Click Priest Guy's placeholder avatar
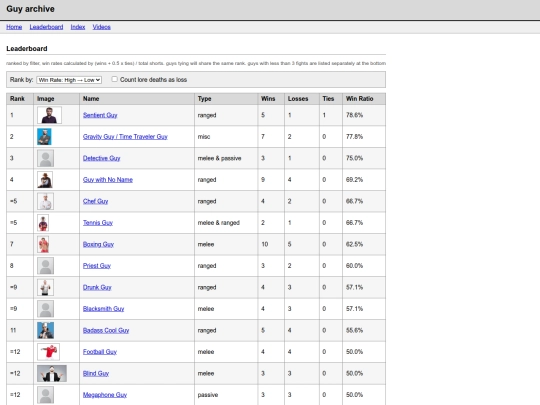Screen dimensions: 540x405 [x=45, y=266]
